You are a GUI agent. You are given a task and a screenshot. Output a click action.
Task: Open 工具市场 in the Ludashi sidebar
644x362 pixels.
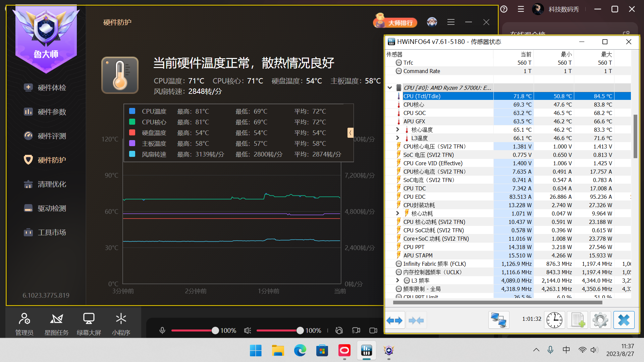click(x=45, y=233)
